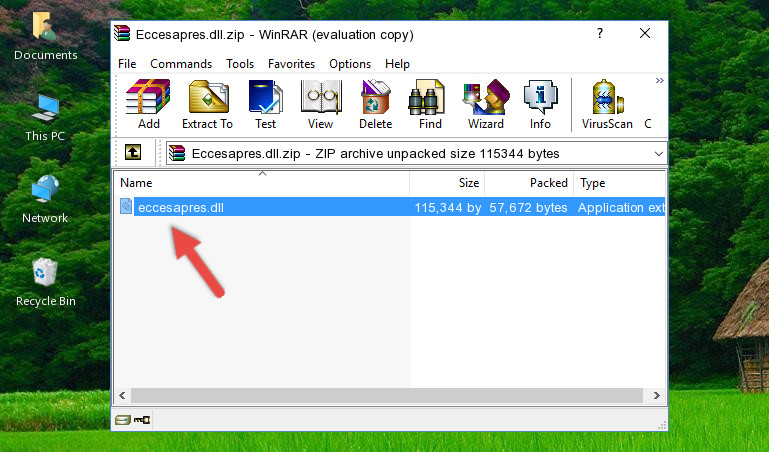The image size is (769, 452).
Task: Open the Tools menu
Action: tap(240, 64)
